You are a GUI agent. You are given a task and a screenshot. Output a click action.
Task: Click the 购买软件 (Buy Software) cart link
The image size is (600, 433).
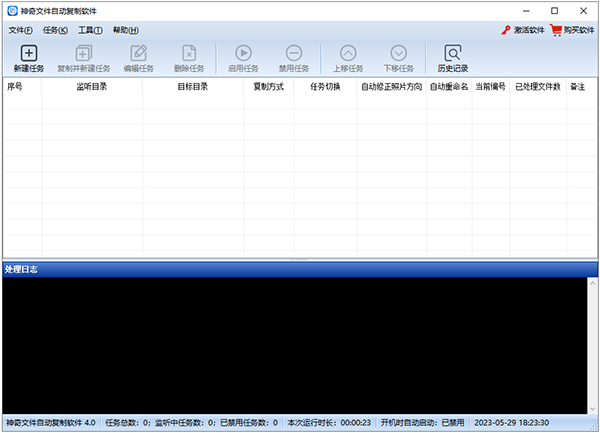572,30
